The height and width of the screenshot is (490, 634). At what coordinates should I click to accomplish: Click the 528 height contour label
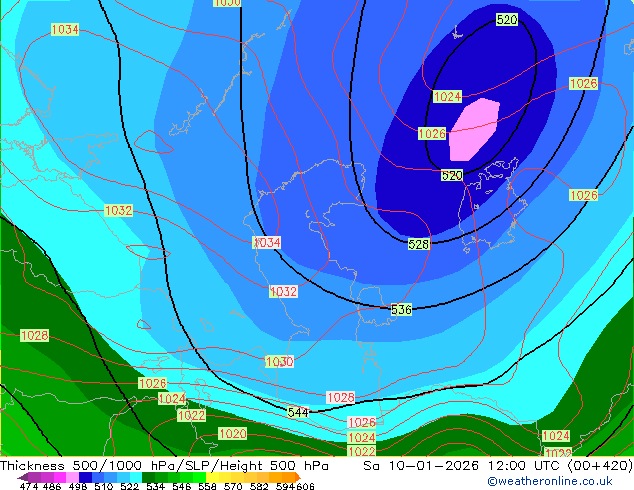coord(418,244)
